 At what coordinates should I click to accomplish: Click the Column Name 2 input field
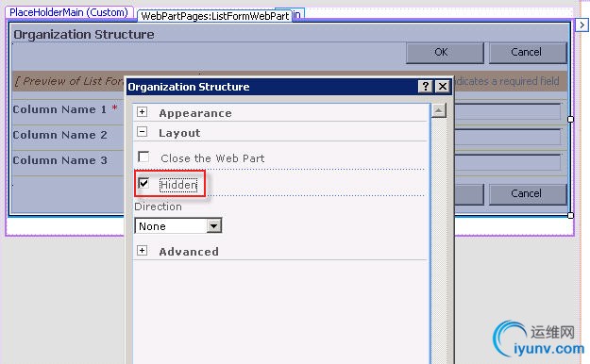tap(507, 138)
